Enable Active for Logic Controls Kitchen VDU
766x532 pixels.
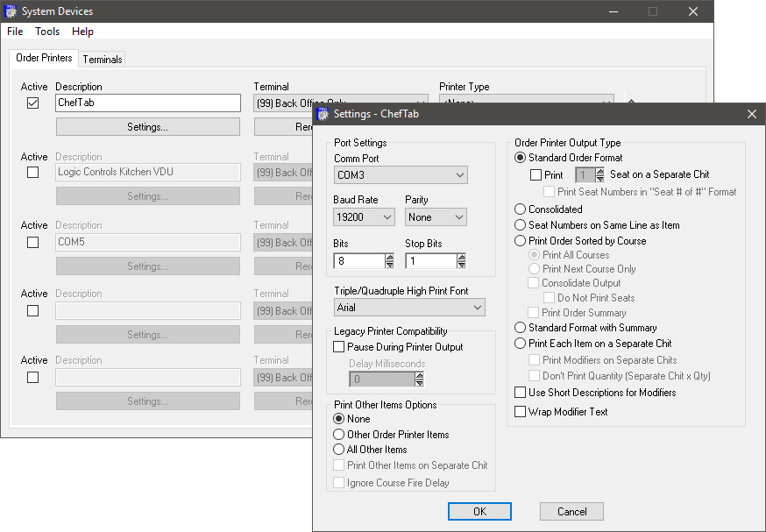point(32,173)
